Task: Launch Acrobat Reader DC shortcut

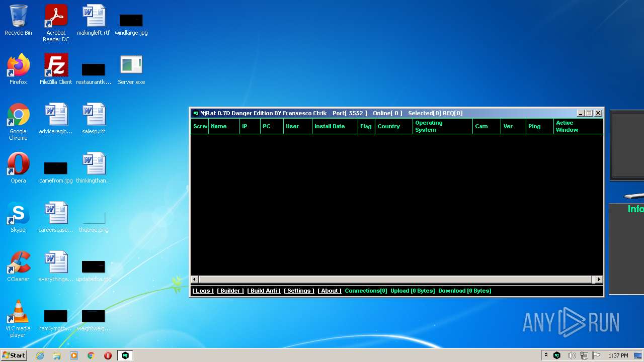Action: point(56,23)
